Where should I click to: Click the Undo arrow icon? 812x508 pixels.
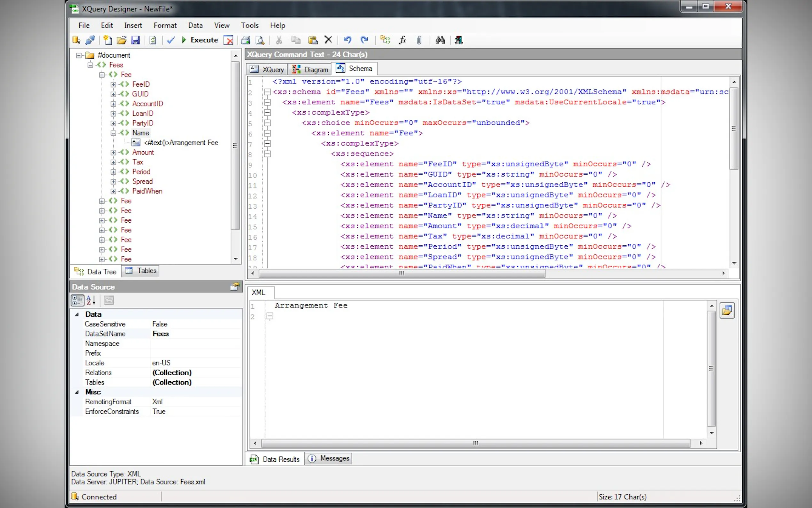(x=347, y=40)
